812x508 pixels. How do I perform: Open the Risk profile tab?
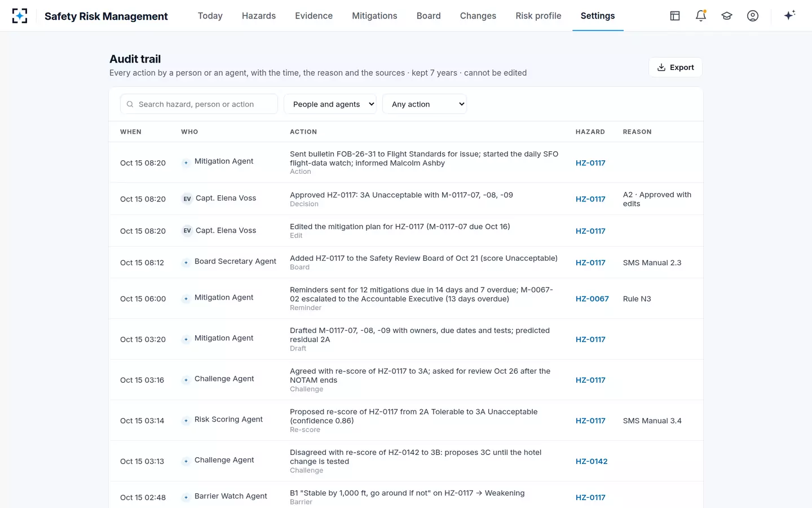(539, 16)
